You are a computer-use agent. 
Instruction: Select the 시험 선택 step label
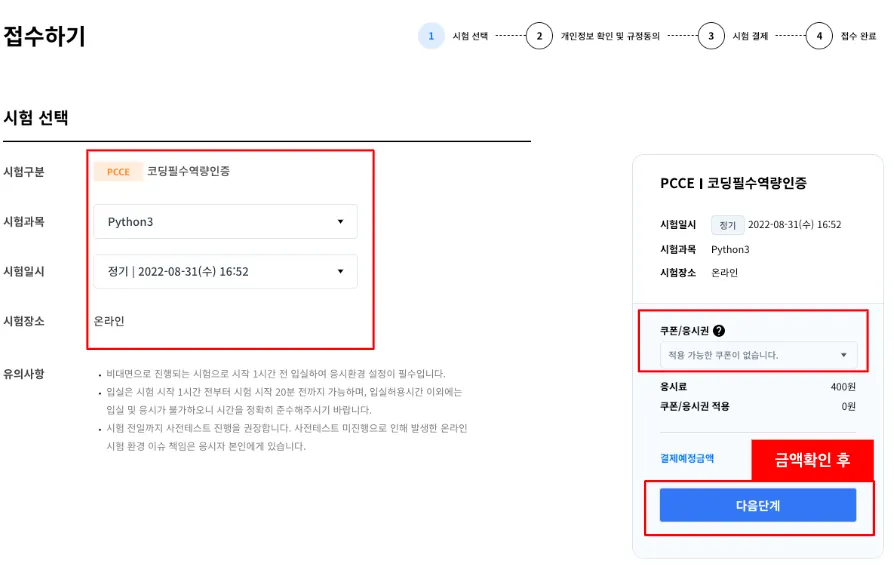click(470, 37)
